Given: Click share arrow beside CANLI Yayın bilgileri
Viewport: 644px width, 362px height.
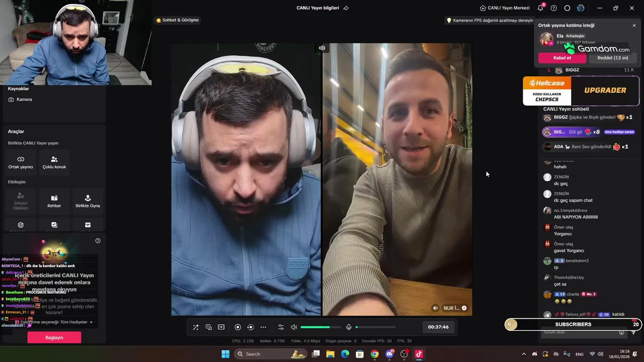Looking at the screenshot, I should tap(346, 8).
